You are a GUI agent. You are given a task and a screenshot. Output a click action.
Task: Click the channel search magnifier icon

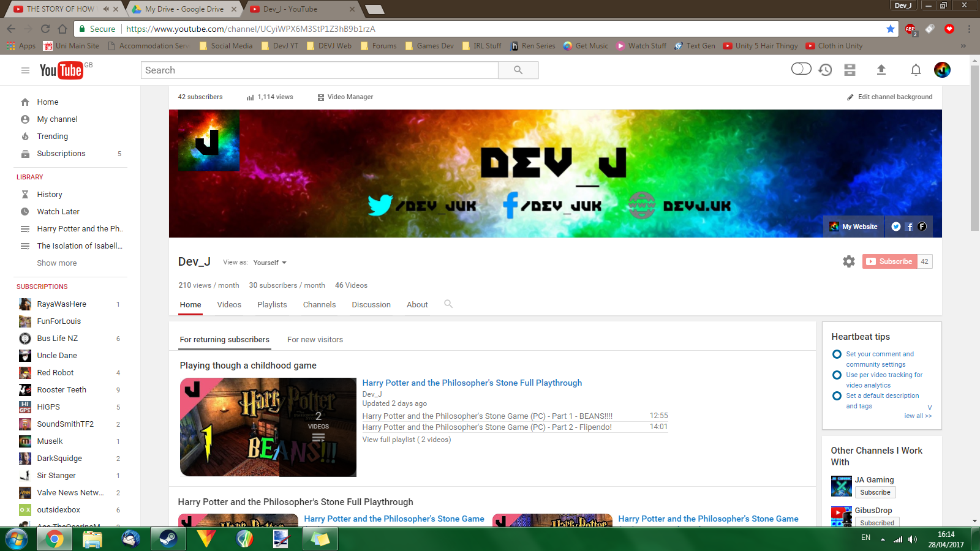click(x=448, y=304)
